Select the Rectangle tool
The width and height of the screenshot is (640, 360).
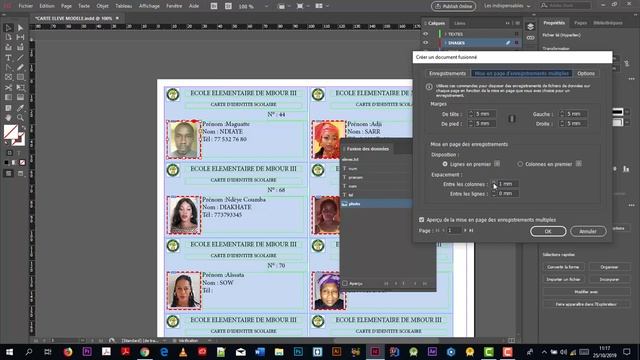(x=20, y=77)
